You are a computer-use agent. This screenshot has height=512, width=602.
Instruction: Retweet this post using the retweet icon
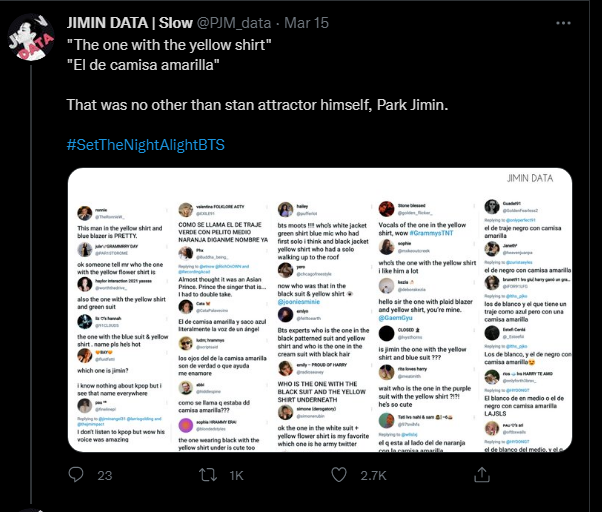(208, 475)
